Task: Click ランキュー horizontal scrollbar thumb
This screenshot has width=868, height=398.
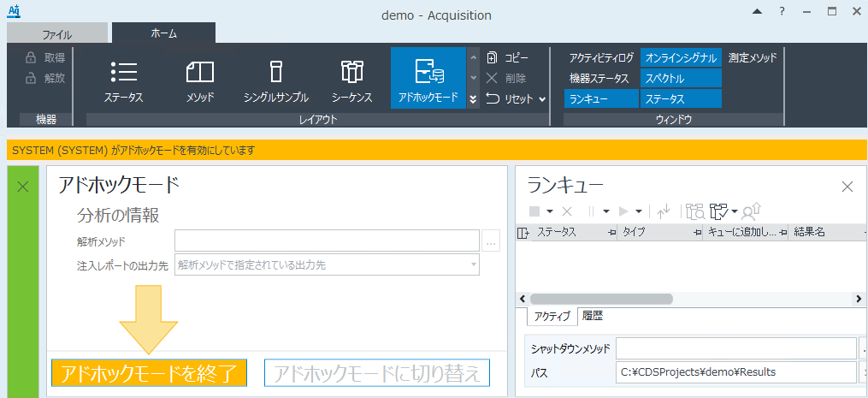Action: coord(601,299)
